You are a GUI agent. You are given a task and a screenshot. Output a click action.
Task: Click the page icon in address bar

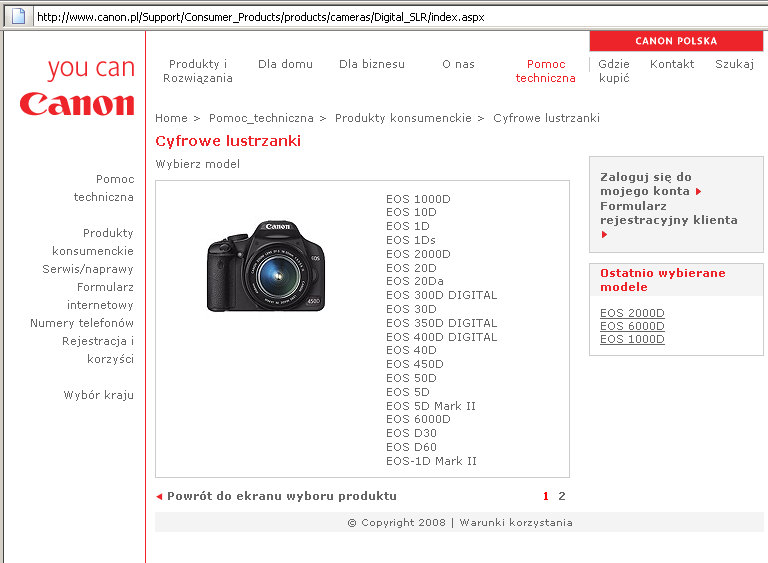click(19, 16)
